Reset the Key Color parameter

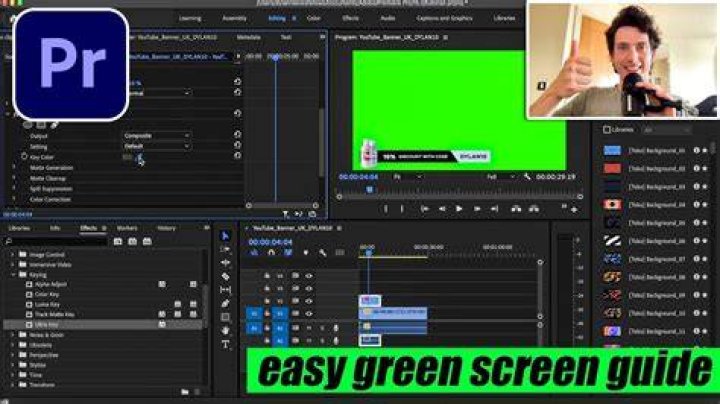pyautogui.click(x=237, y=156)
